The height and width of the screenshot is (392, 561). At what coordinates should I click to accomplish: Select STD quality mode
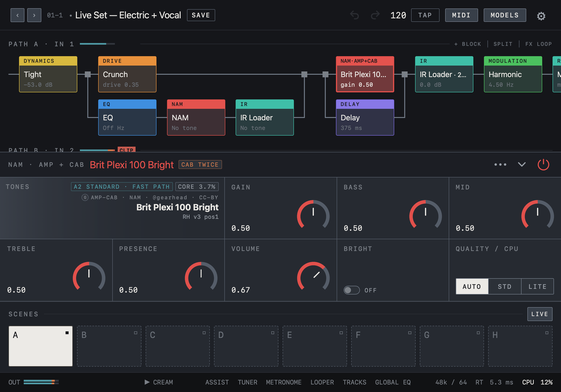click(x=505, y=286)
